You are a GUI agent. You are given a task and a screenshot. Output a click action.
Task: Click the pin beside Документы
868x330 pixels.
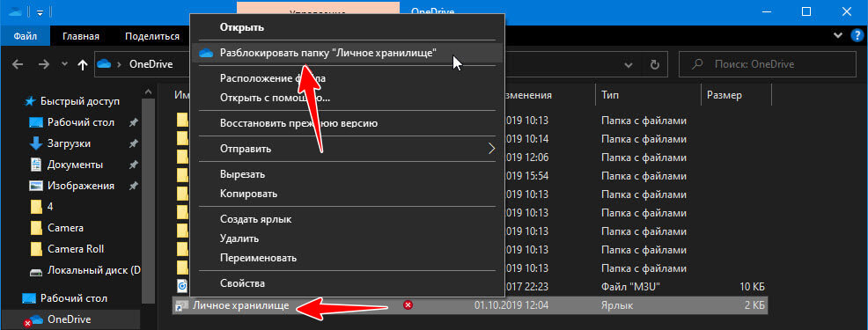[133, 165]
